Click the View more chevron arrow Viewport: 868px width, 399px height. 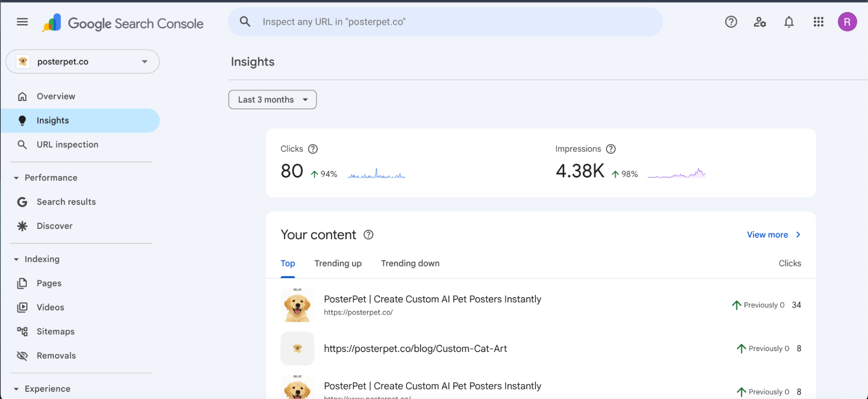click(798, 235)
